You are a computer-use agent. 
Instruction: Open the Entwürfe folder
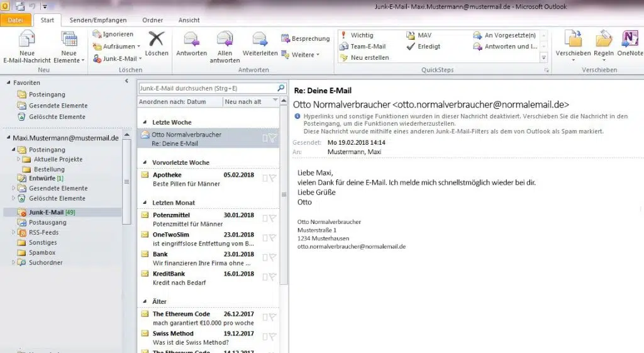pyautogui.click(x=40, y=178)
